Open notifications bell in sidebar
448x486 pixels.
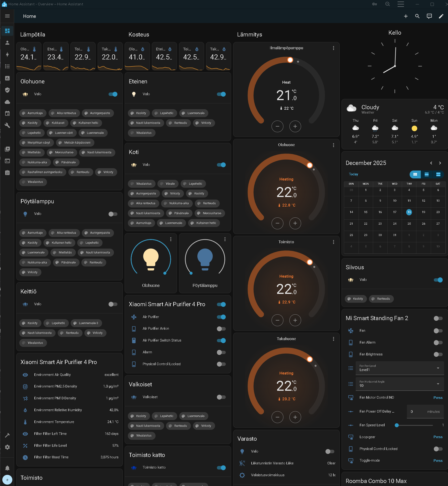(x=7, y=468)
